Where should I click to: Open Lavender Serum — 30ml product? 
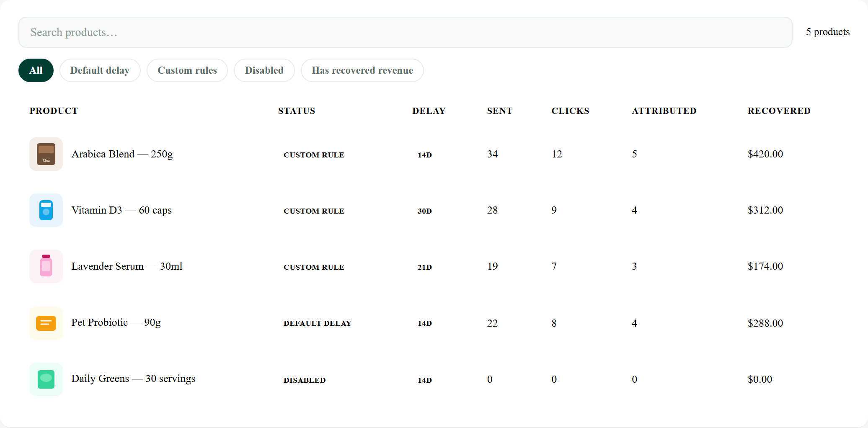(127, 266)
